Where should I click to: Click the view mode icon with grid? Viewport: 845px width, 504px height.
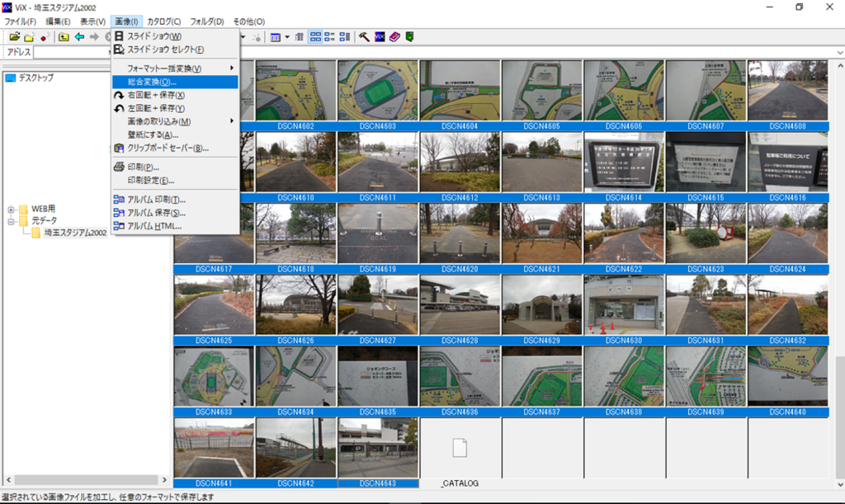click(276, 37)
